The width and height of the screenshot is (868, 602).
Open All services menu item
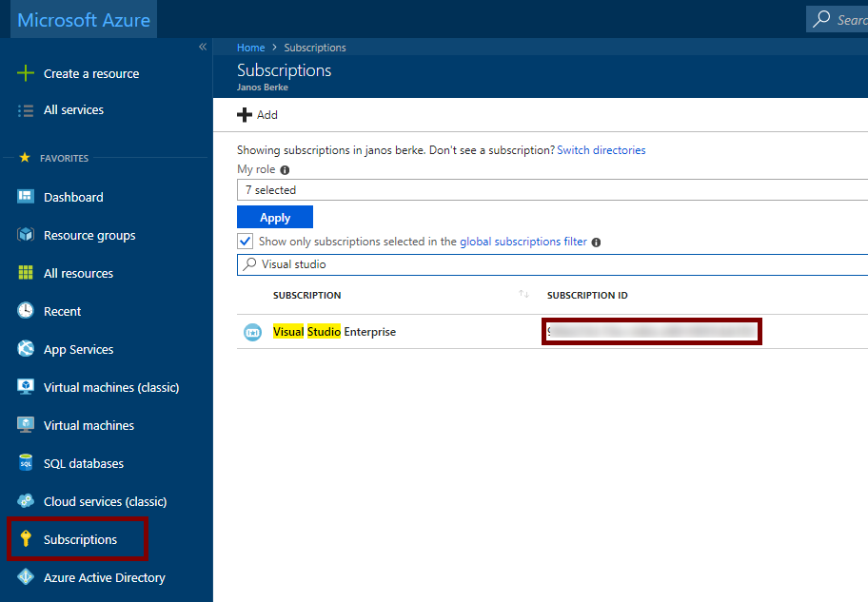tap(73, 110)
